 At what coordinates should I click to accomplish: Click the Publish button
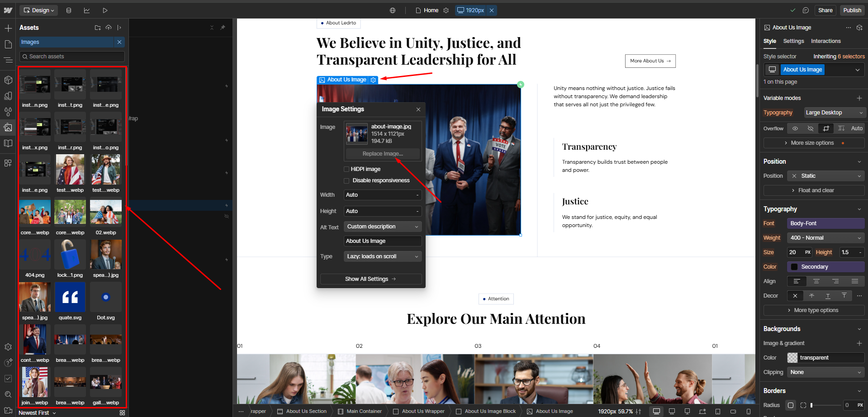(852, 10)
